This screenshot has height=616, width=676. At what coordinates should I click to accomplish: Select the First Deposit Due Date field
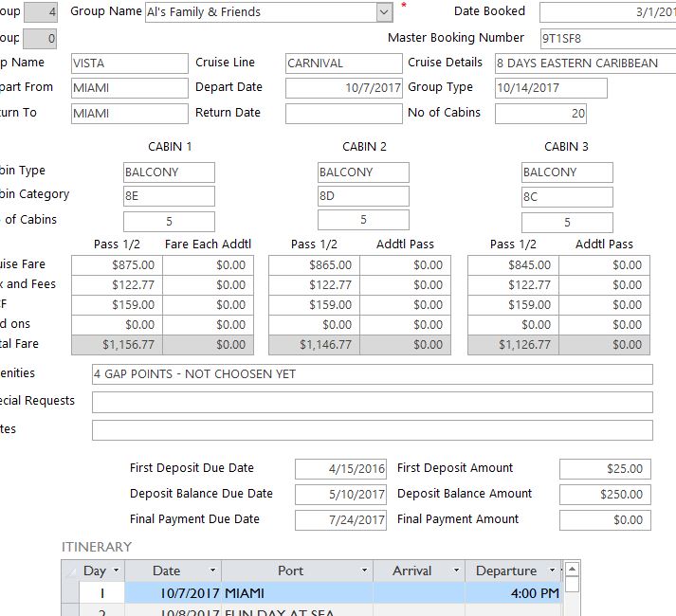340,469
